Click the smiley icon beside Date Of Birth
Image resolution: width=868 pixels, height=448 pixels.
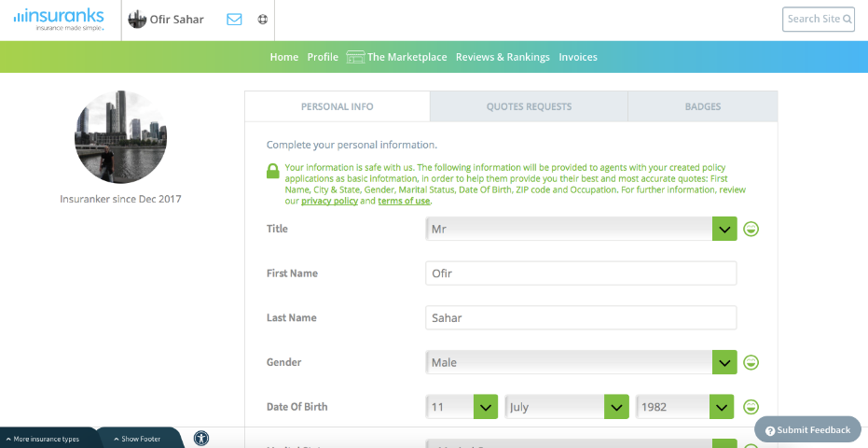[x=751, y=407]
